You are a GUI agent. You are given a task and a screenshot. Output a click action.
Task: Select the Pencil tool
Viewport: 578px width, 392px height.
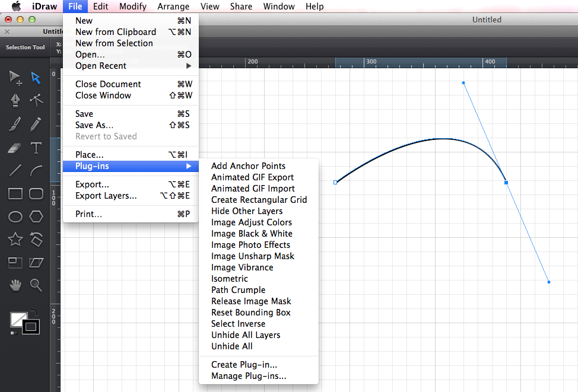pos(36,124)
